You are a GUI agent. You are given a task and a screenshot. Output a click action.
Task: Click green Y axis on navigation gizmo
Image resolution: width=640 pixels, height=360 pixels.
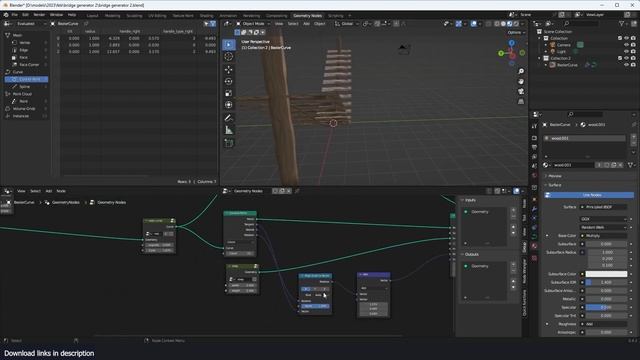[501, 53]
